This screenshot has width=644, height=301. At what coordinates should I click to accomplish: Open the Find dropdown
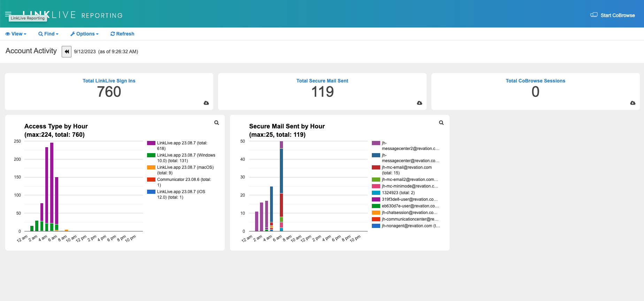tap(48, 34)
